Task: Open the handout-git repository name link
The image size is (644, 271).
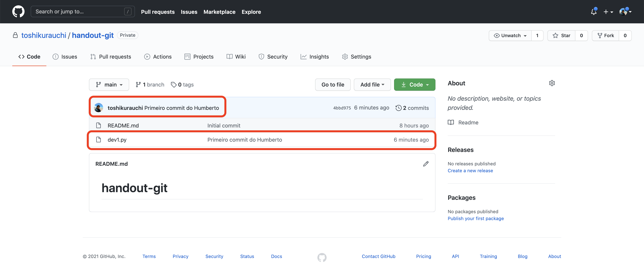Action: (x=93, y=35)
